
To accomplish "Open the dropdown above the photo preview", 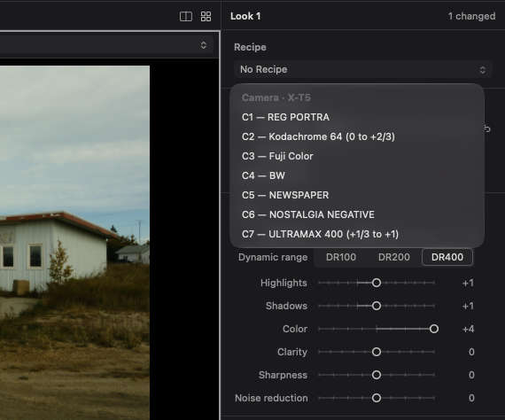I will (106, 45).
